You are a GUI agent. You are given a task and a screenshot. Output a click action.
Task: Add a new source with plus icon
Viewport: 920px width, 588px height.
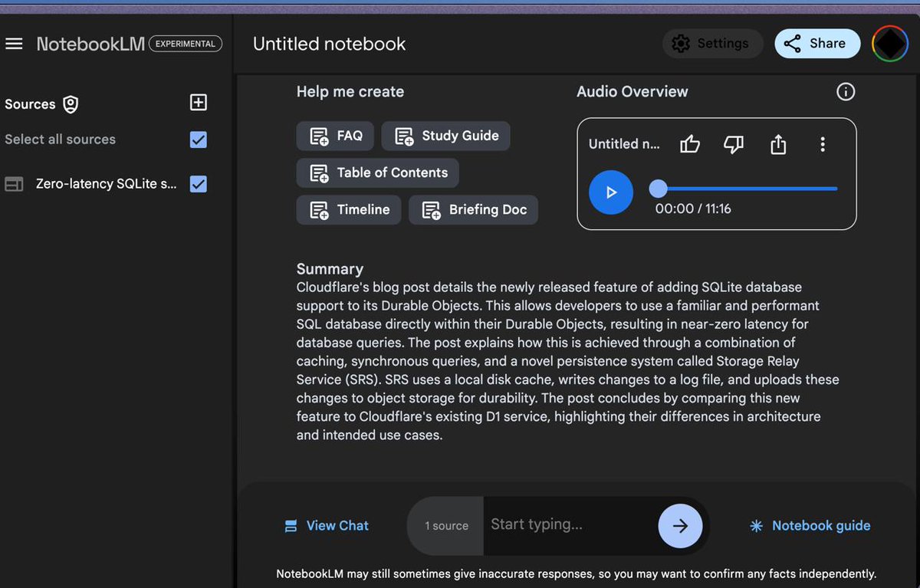[199, 103]
